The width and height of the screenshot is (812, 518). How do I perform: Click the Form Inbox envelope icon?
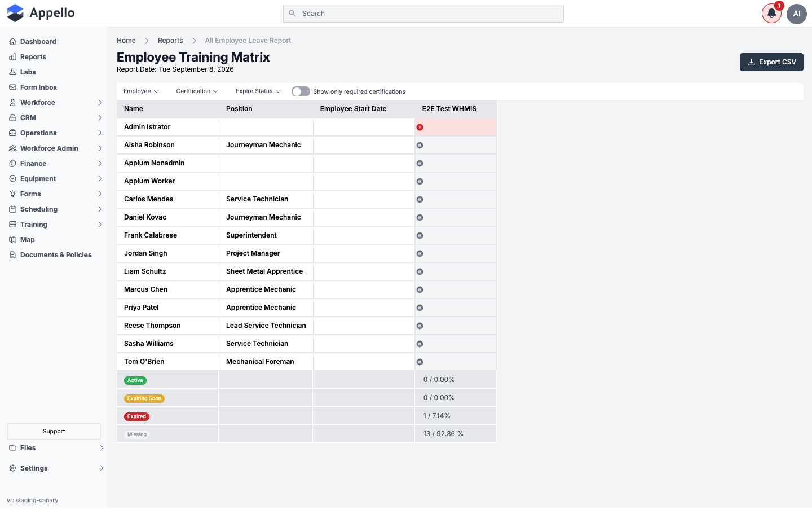pos(12,87)
